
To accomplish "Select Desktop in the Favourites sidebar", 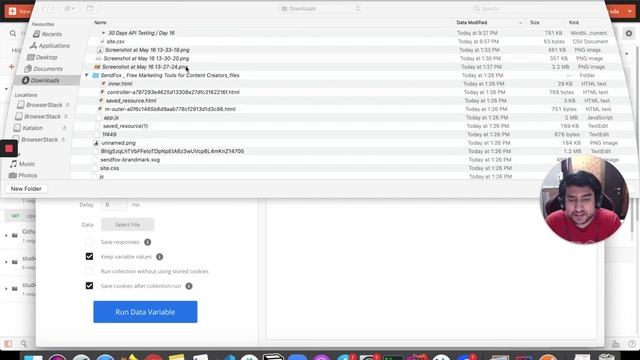I will click(42, 58).
